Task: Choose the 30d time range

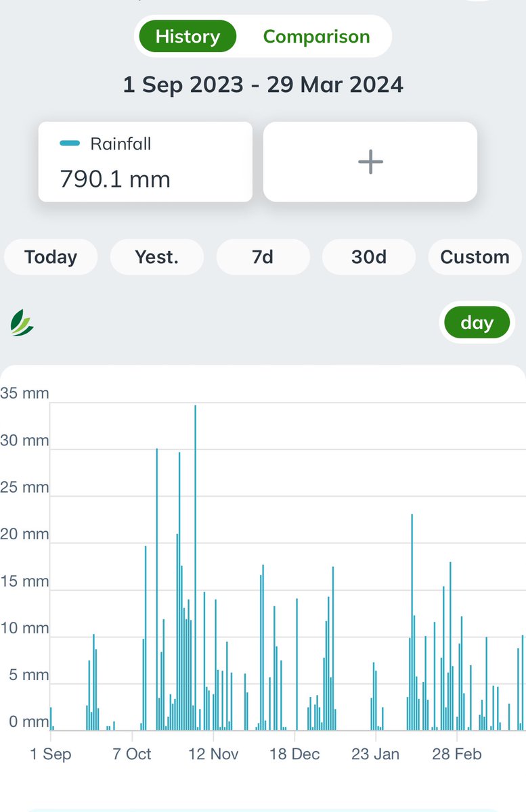Action: pos(369,257)
